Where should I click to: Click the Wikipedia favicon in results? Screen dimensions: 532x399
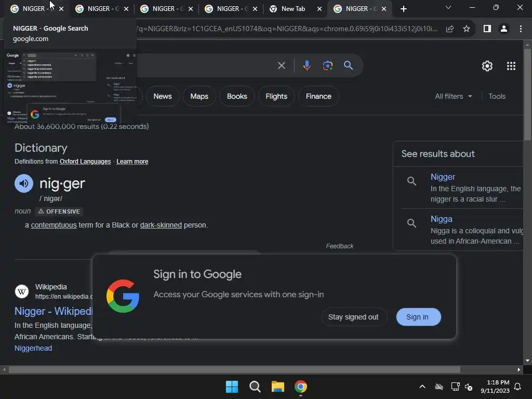(22, 291)
